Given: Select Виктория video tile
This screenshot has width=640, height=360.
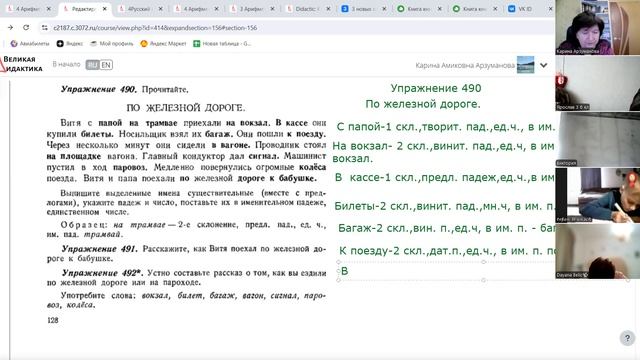Looking at the screenshot, I should [598, 140].
